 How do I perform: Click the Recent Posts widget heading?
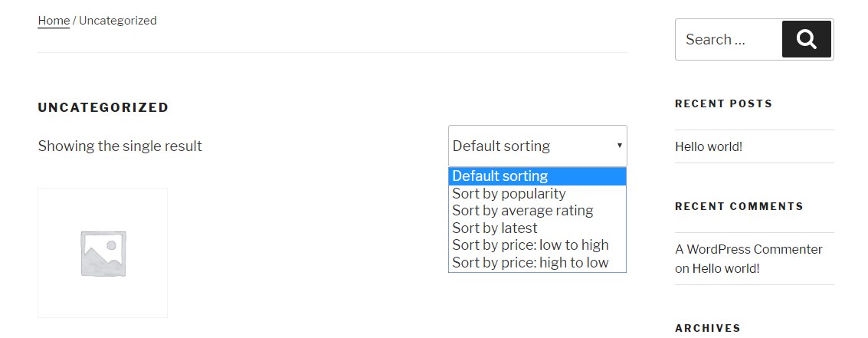pyautogui.click(x=723, y=103)
